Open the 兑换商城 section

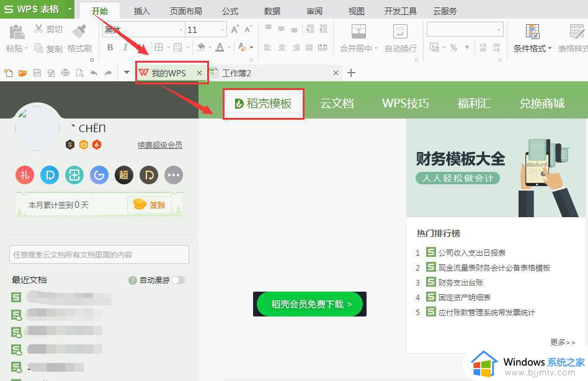pos(542,104)
